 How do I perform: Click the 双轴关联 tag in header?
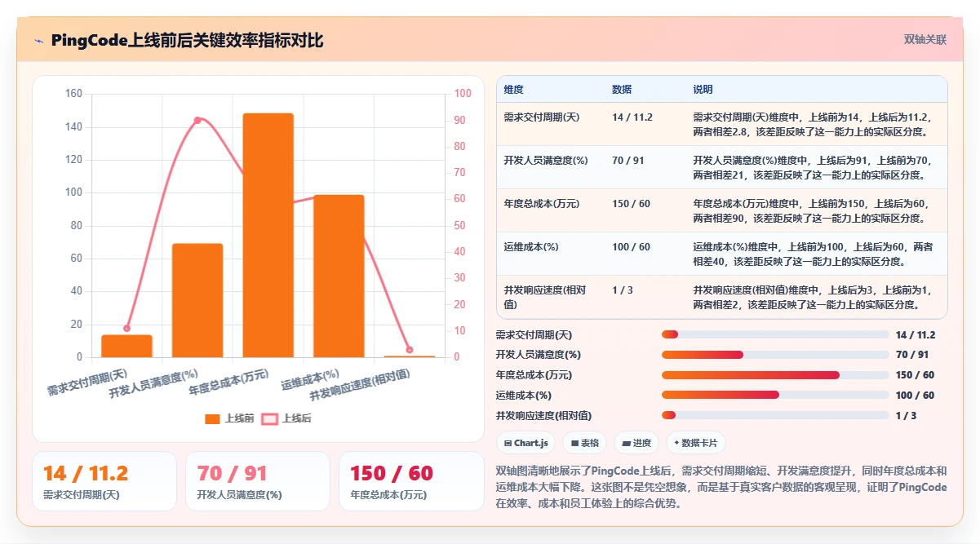925,40
